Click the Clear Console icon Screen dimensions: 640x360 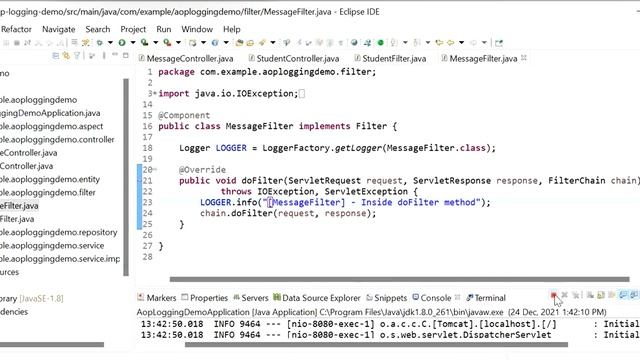(x=590, y=295)
